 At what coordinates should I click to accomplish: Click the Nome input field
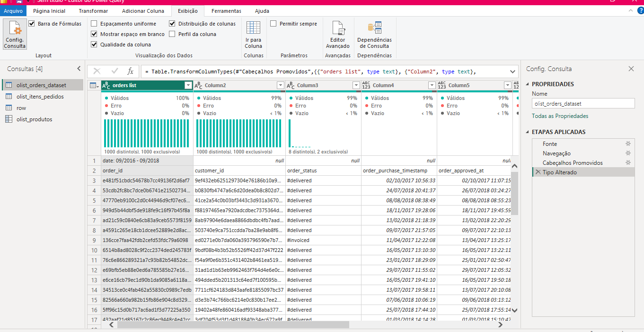[x=583, y=103]
